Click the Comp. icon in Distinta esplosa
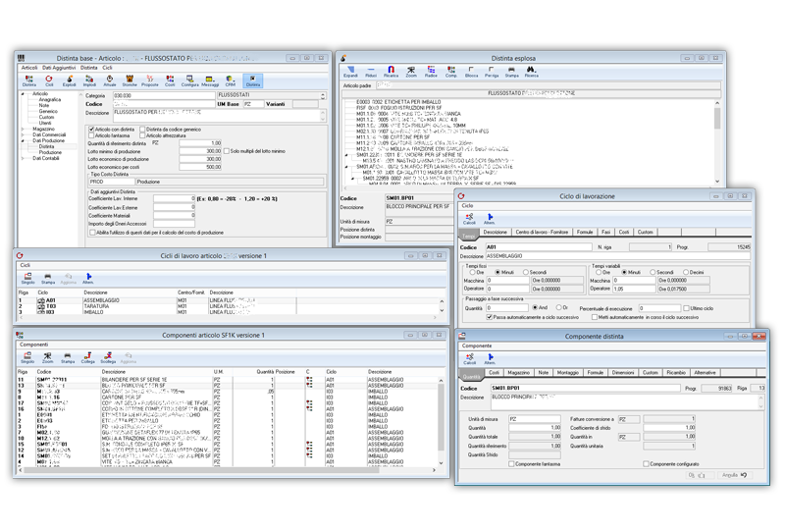 [x=451, y=72]
